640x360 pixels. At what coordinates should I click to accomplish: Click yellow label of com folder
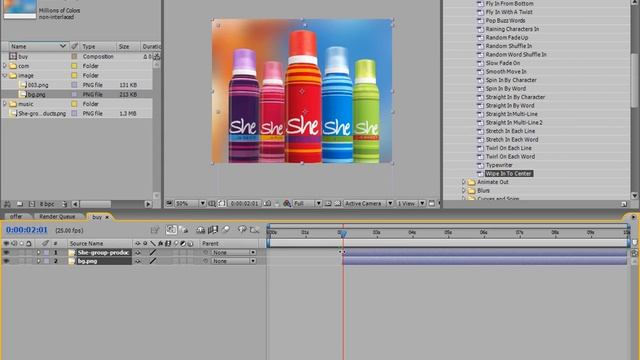(74, 66)
